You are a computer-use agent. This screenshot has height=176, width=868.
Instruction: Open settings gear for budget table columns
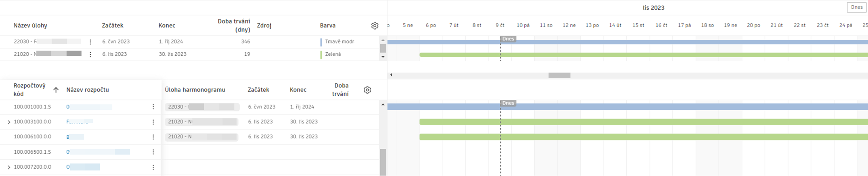(x=367, y=90)
